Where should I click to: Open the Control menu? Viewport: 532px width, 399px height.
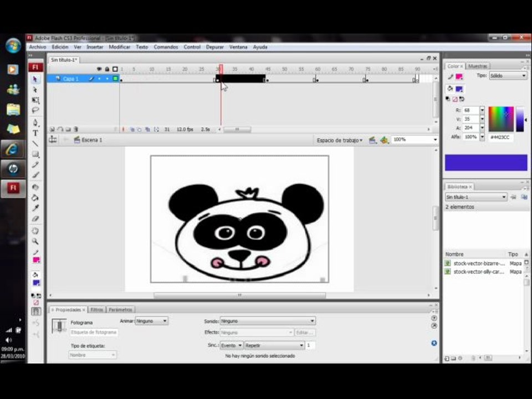pos(192,47)
